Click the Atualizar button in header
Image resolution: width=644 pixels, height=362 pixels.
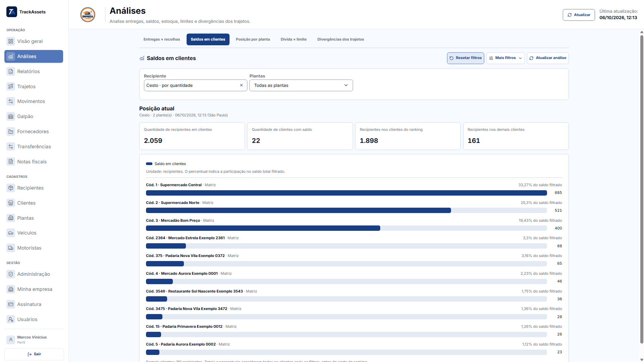tap(579, 15)
